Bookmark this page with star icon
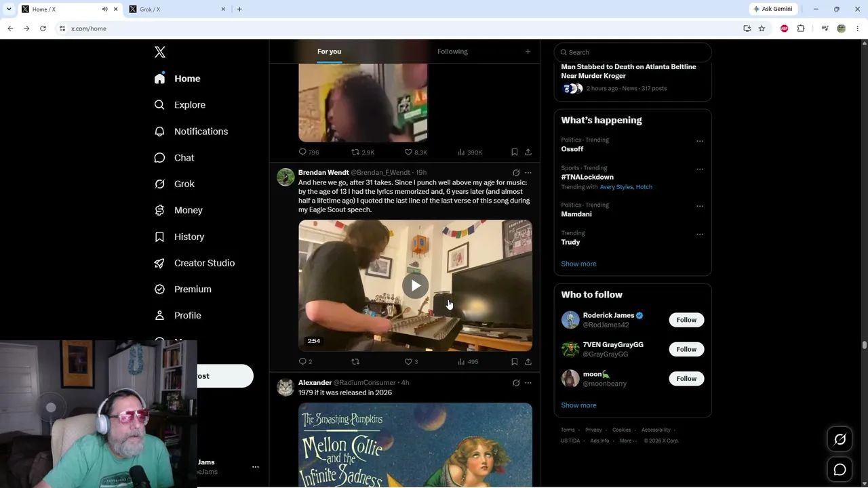 point(762,28)
